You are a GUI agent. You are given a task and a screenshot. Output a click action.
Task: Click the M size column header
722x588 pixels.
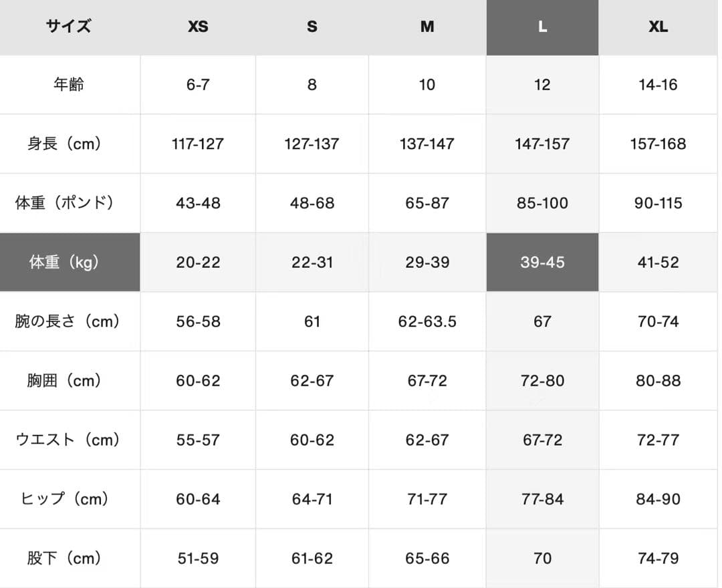(427, 27)
